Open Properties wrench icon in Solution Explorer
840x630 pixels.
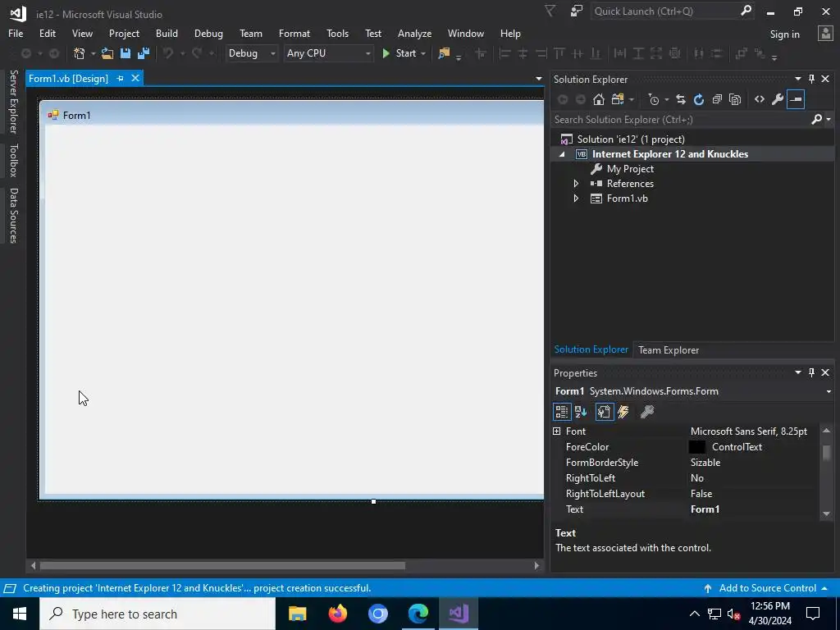[778, 99]
